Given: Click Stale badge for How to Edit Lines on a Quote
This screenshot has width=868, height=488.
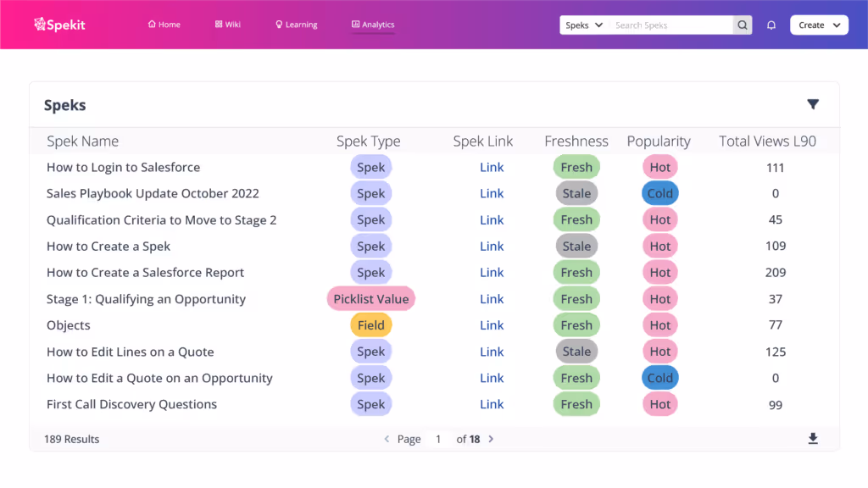Looking at the screenshot, I should point(576,352).
